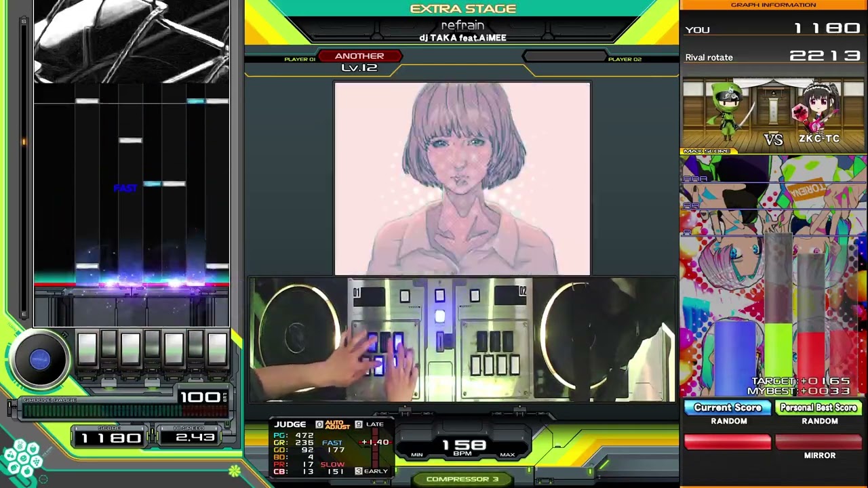Click the song illustration of the girl

point(462,179)
